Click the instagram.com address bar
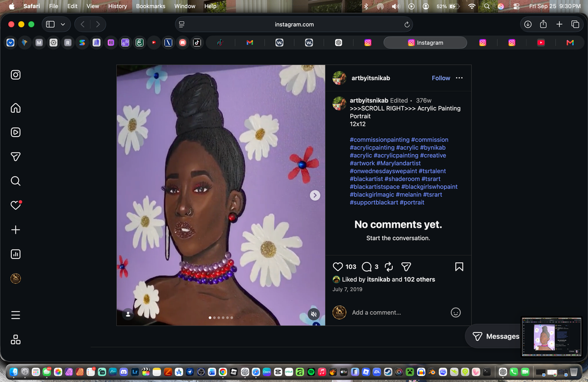Viewport: 588px width, 382px height. pos(294,24)
